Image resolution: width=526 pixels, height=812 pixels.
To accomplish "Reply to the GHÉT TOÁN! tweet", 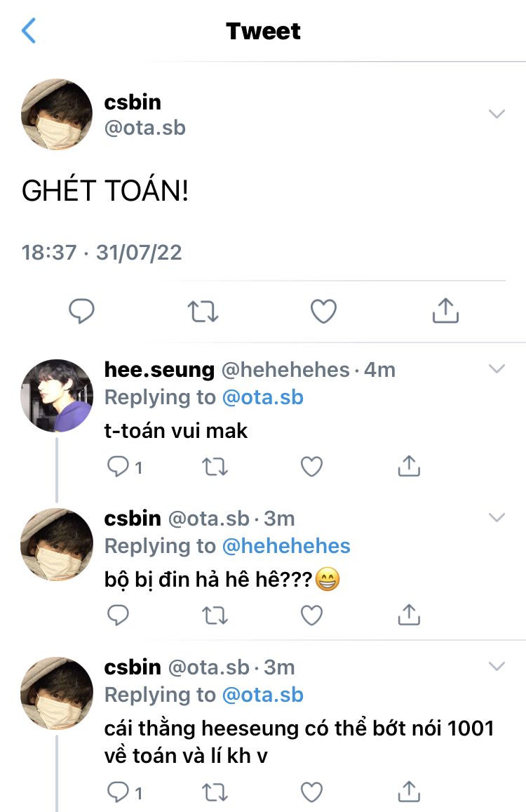I will click(81, 311).
